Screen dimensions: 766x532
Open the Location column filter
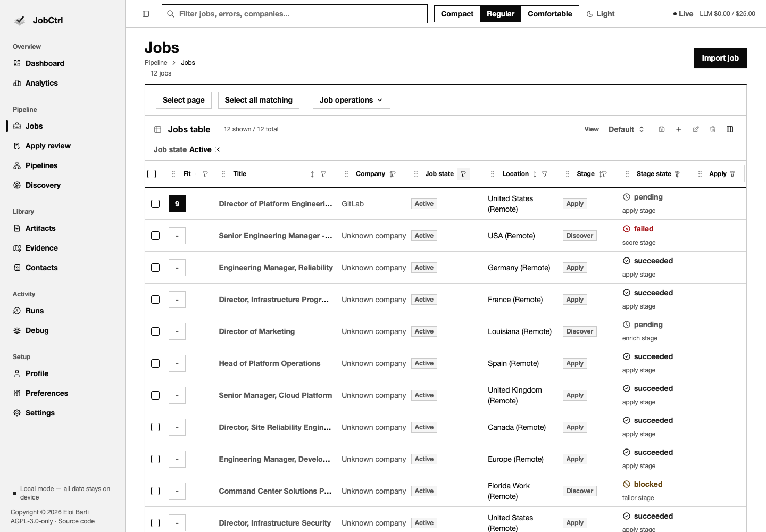(x=545, y=174)
